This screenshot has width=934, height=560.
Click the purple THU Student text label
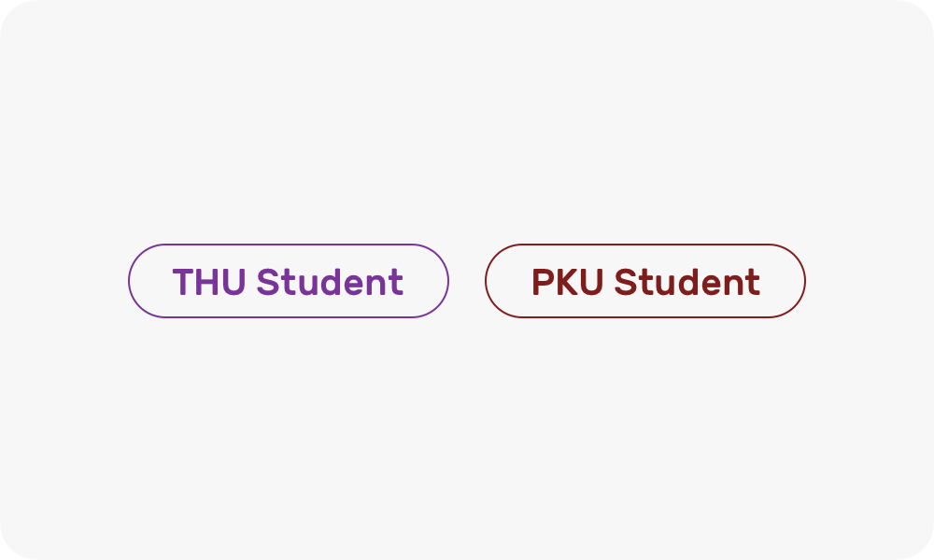tap(289, 282)
